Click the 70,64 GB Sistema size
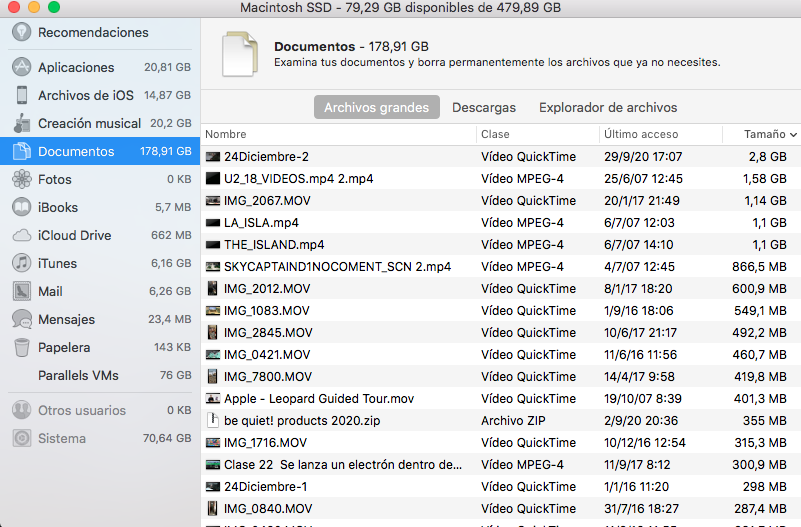 (x=167, y=438)
